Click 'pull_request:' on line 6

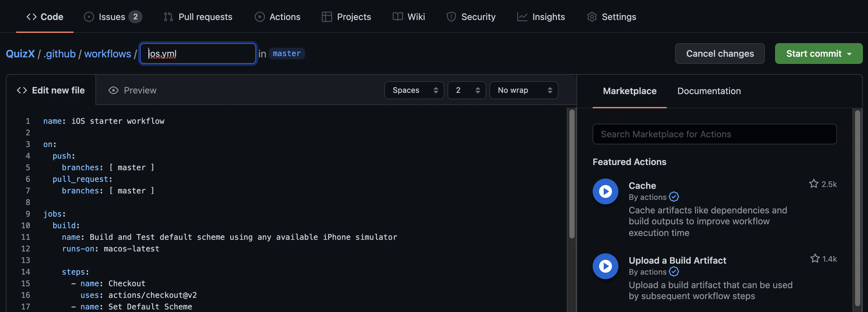click(x=82, y=179)
